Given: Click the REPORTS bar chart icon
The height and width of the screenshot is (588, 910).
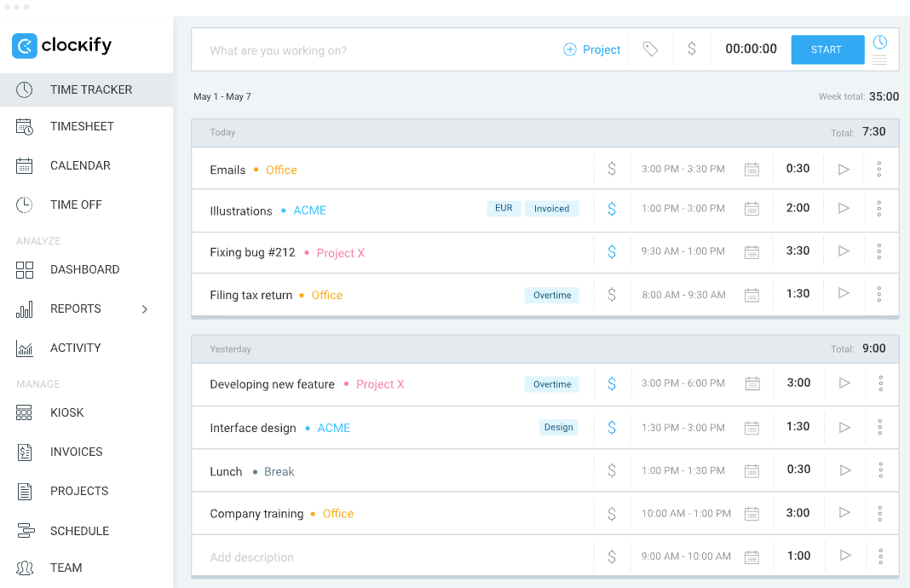Looking at the screenshot, I should click(25, 309).
